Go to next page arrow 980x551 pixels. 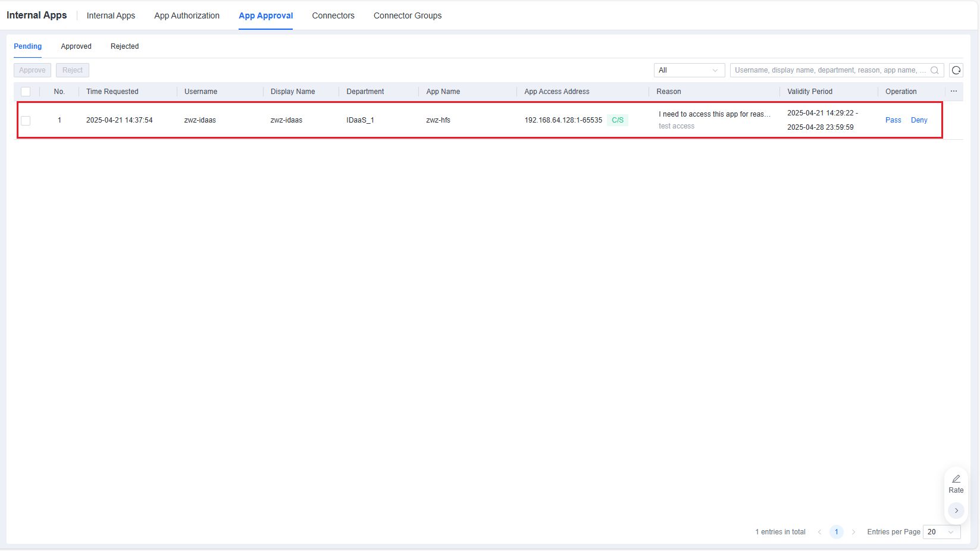tap(853, 532)
